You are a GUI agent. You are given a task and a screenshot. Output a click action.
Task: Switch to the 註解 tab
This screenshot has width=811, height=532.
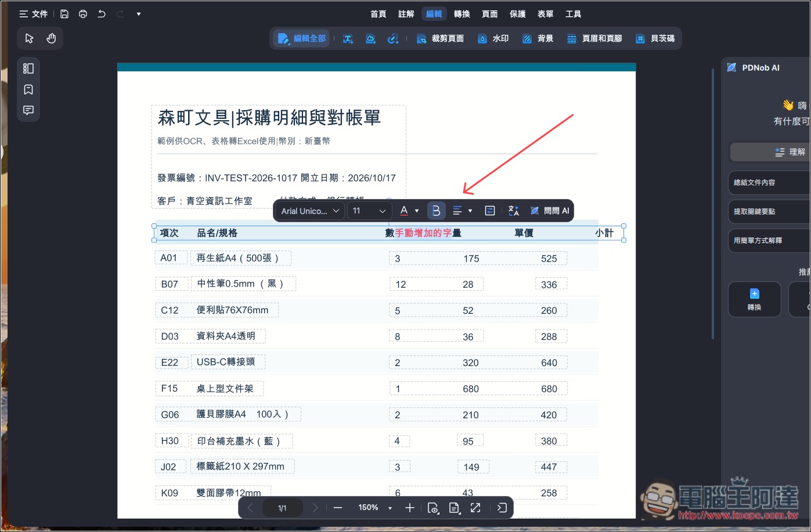point(406,14)
